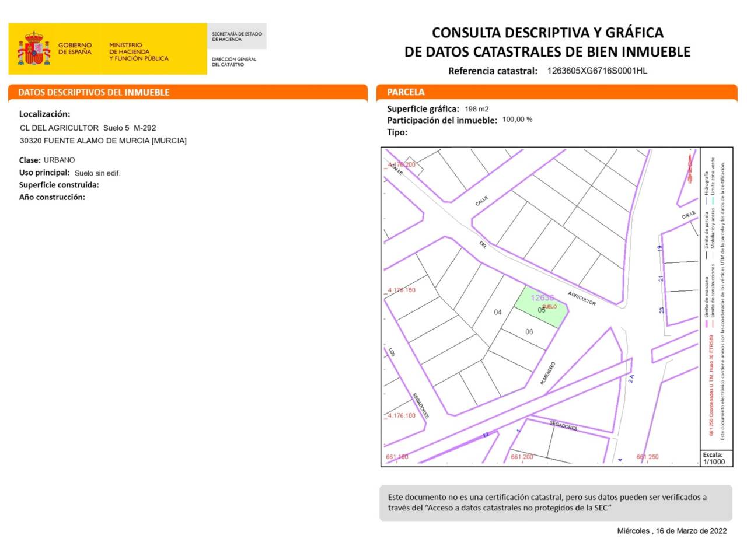This screenshot has width=747, height=560.
Task: Click 'Suelo sin edif.' usage value
Action: click(97, 173)
